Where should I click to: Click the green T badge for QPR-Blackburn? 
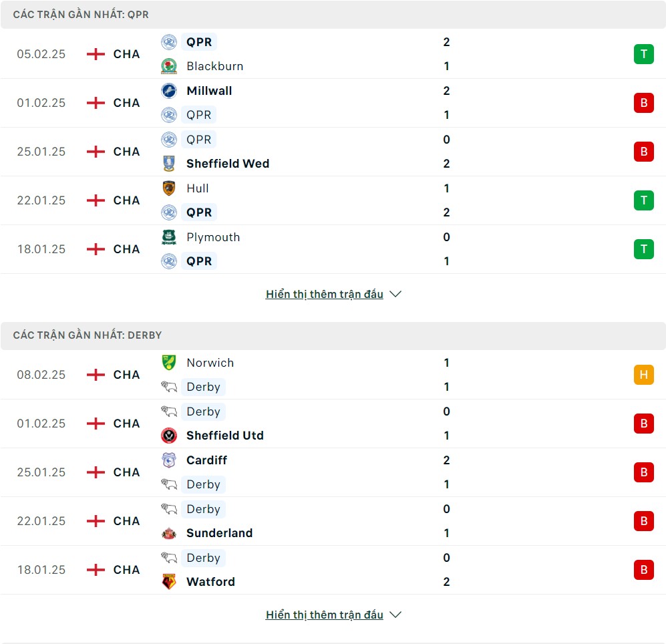tap(644, 54)
